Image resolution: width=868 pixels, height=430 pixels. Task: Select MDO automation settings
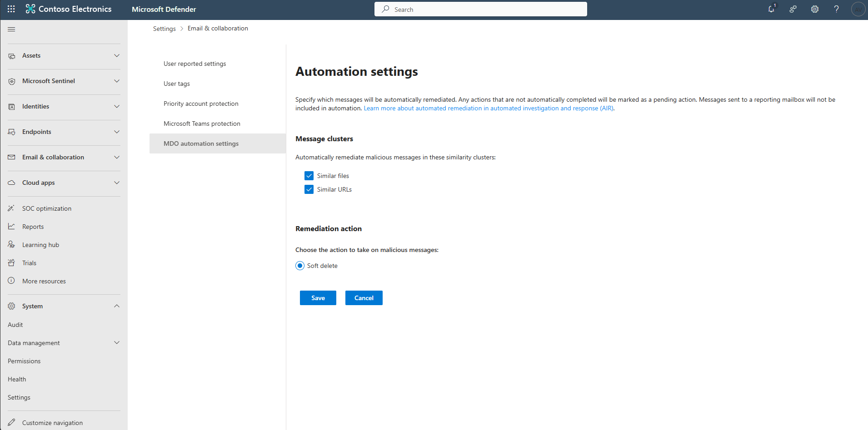(218, 143)
